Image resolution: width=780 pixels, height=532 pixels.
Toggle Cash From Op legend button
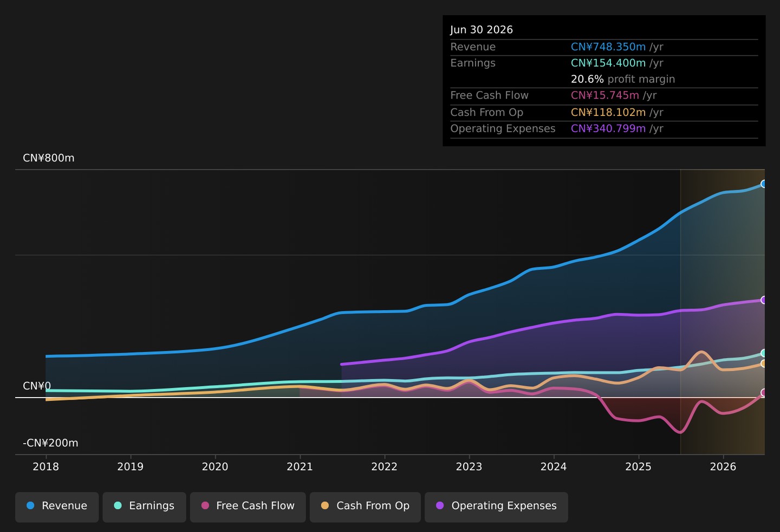[x=365, y=507]
